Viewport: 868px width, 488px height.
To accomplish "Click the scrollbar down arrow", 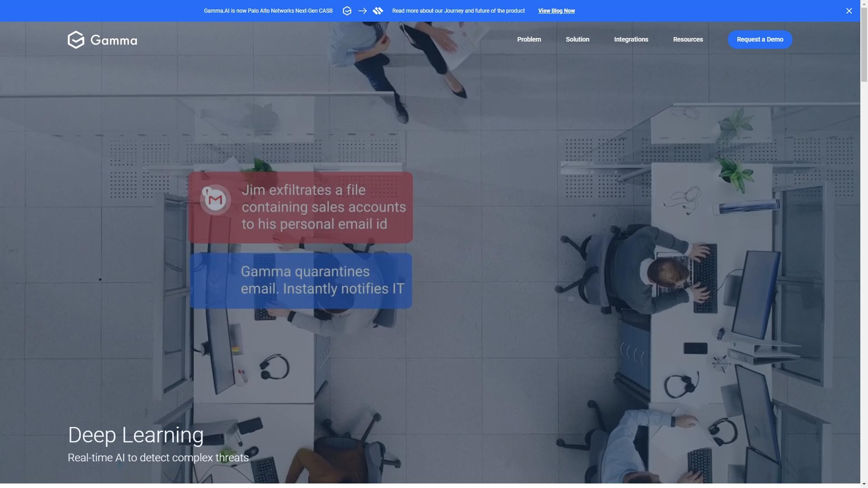I will pyautogui.click(x=864, y=484).
